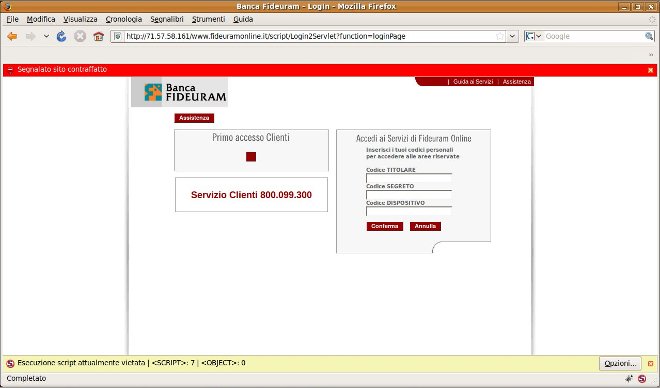Open the search engine selector dropdown
The width and height of the screenshot is (660, 388).
[x=533, y=36]
